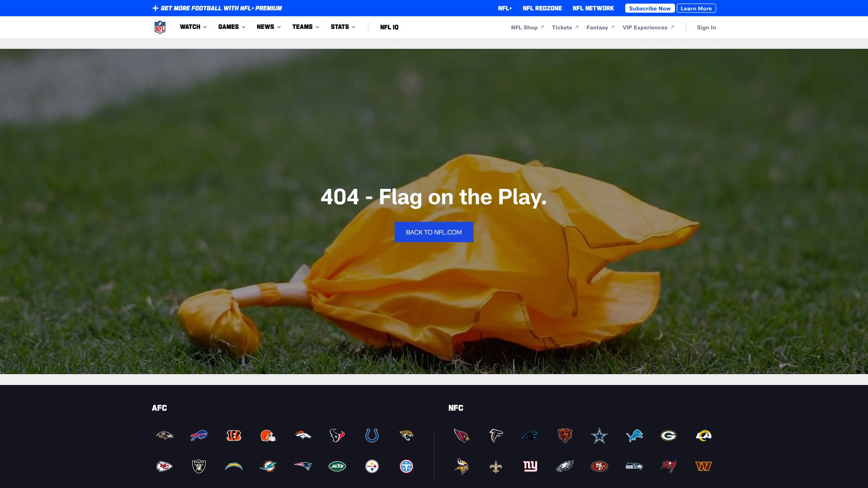Choose the New York Giants logo
The image size is (868, 488).
pyautogui.click(x=530, y=466)
